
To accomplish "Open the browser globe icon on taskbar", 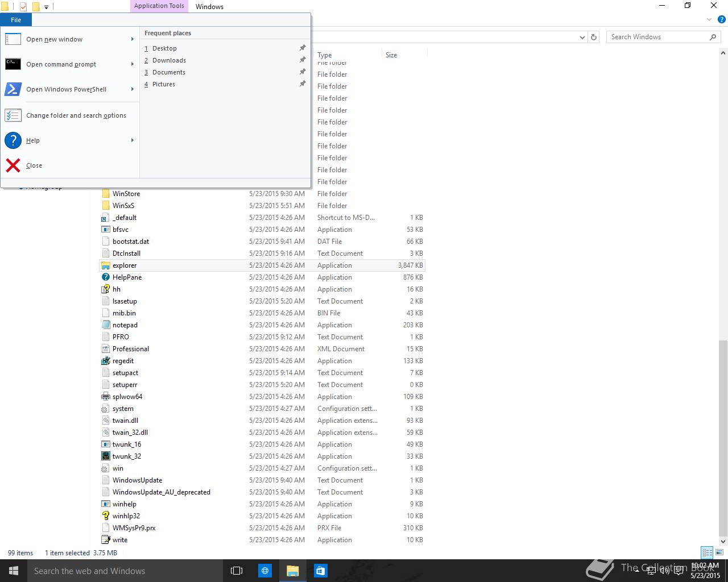I will coord(265,571).
